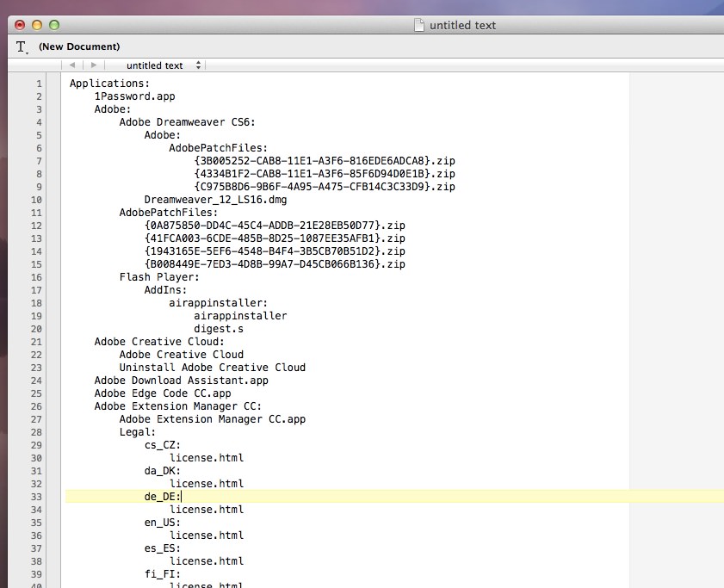Click the {1943165E-5EF6-4548-B4F4-3B5CB70B51D2}.zip line
The image size is (724, 588).
(x=275, y=251)
